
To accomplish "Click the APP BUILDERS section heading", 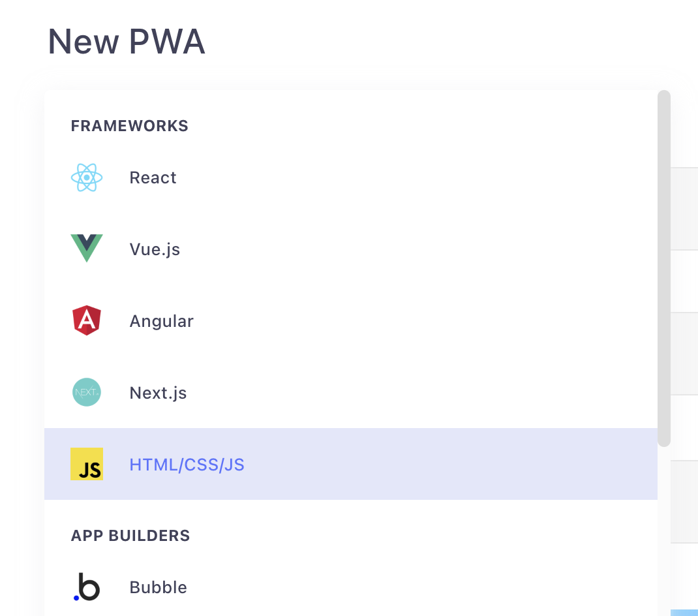I will (x=130, y=535).
